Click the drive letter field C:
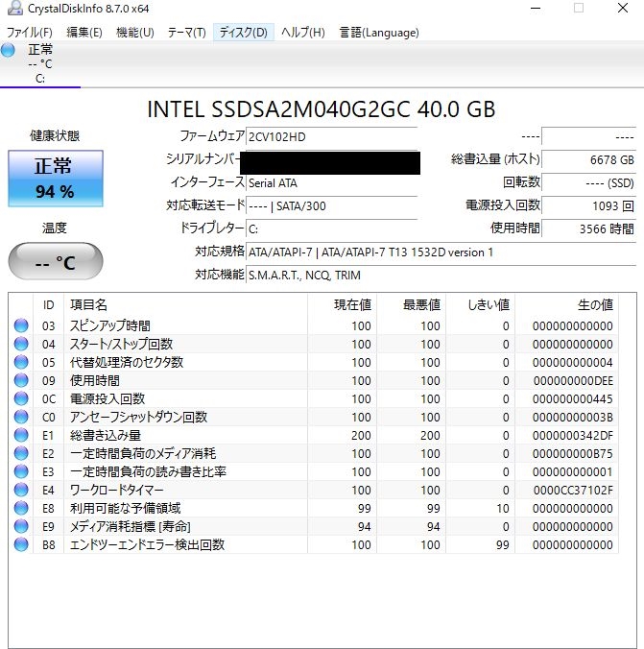 tap(331, 228)
